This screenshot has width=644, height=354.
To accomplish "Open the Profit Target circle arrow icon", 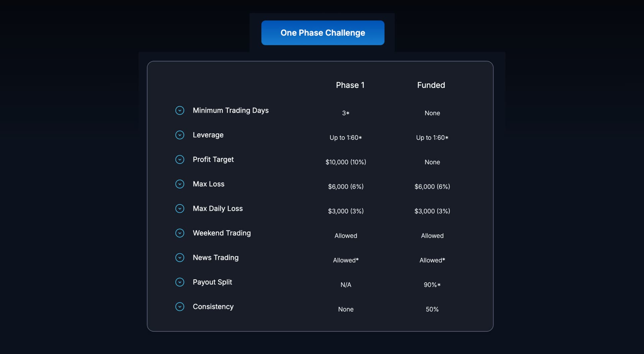I will 180,159.
